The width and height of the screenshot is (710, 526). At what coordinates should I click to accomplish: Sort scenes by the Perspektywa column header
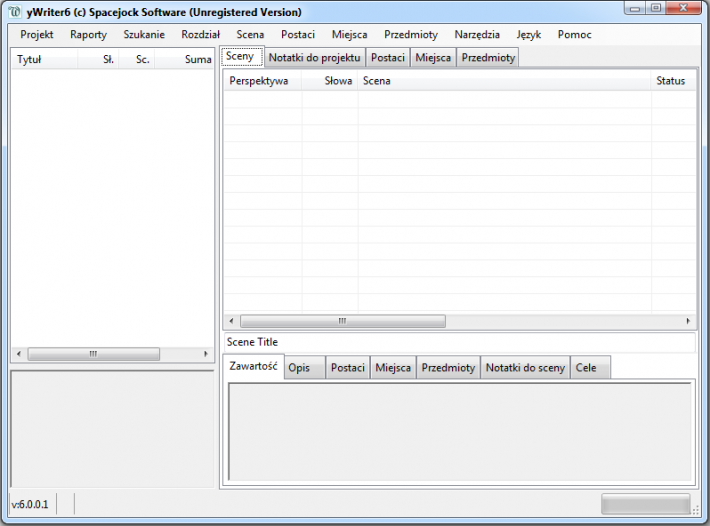point(263,81)
